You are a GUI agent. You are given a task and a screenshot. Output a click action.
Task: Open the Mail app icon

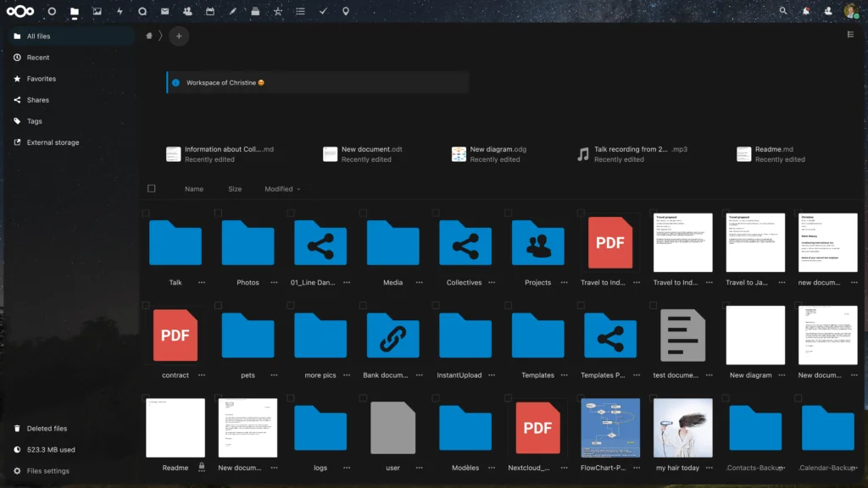click(165, 11)
